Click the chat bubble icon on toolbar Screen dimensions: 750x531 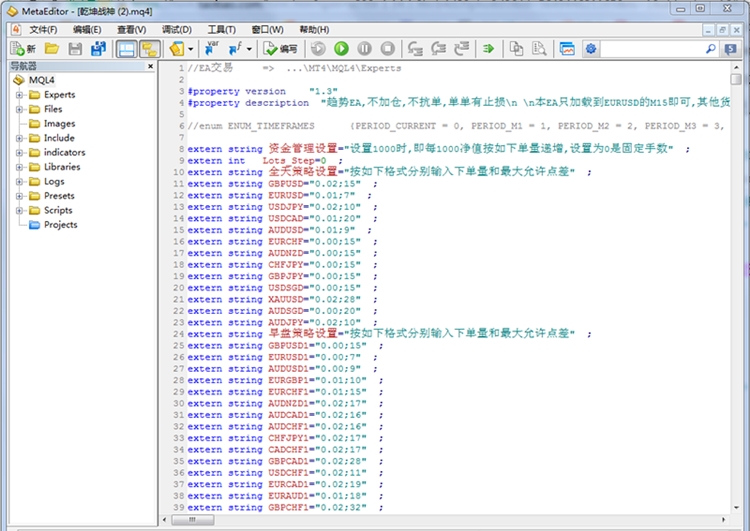coord(730,49)
